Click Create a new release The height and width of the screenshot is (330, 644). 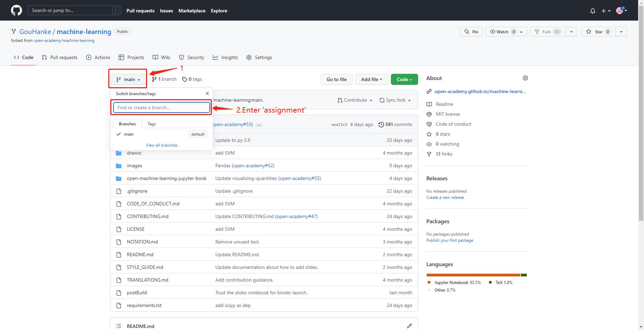coord(445,197)
